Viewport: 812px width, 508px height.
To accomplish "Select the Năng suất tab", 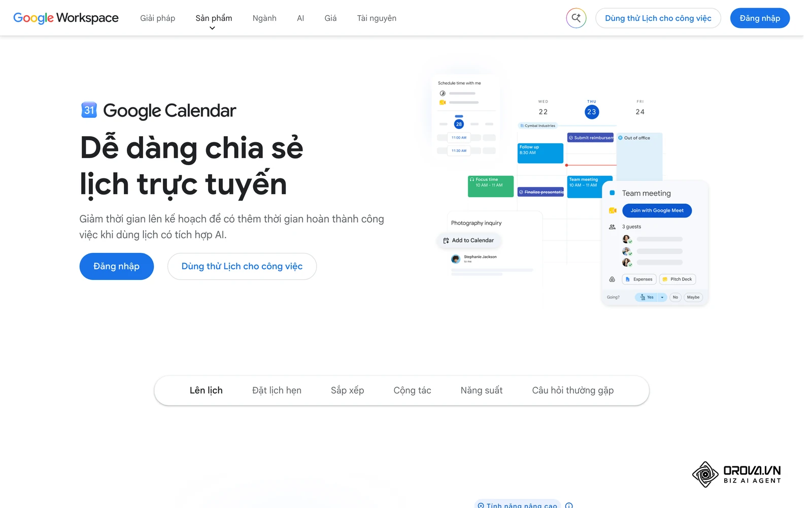I will click(x=482, y=391).
